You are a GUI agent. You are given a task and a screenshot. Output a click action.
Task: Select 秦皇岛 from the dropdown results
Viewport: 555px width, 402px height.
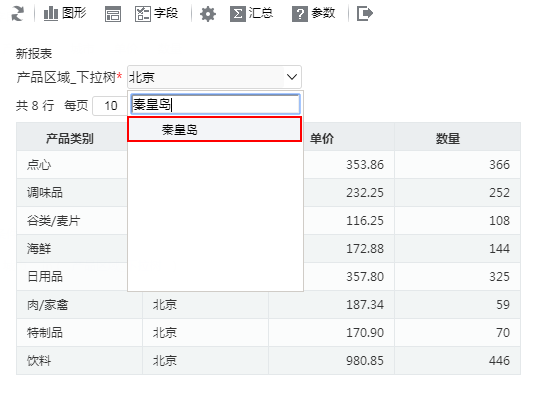214,130
